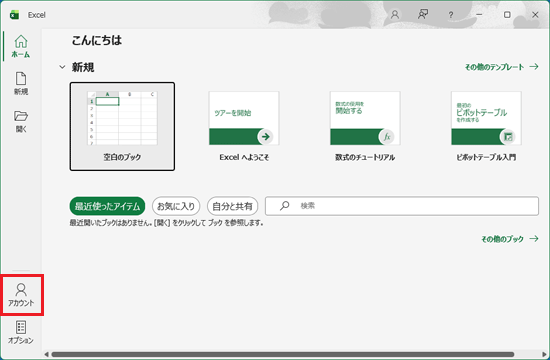Select the 自分と共有 tab
Viewport: 550px width, 360px height.
pos(233,206)
